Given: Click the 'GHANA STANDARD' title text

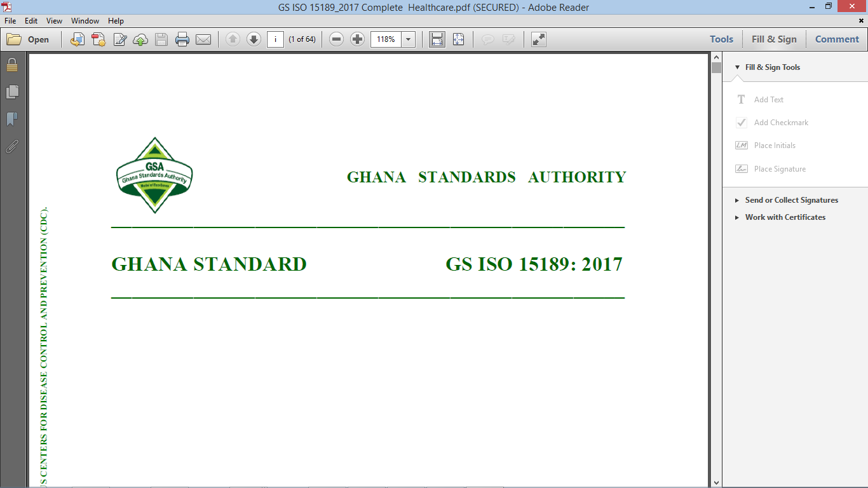Looking at the screenshot, I should pyautogui.click(x=209, y=264).
